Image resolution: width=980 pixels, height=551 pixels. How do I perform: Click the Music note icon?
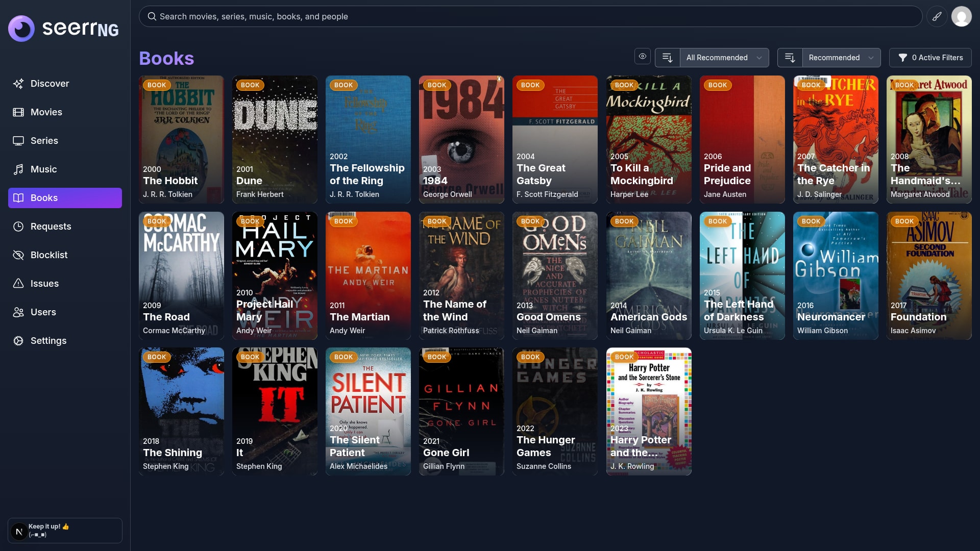[18, 169]
